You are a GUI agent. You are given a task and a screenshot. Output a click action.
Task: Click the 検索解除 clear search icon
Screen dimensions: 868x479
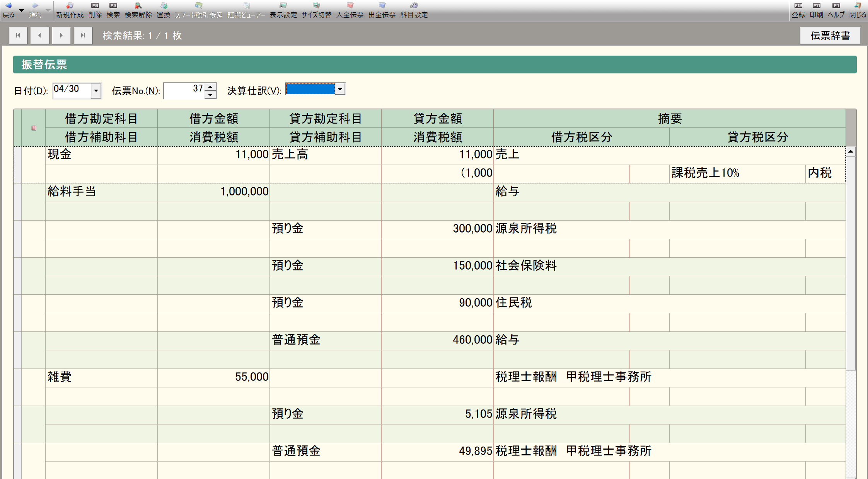tap(138, 10)
